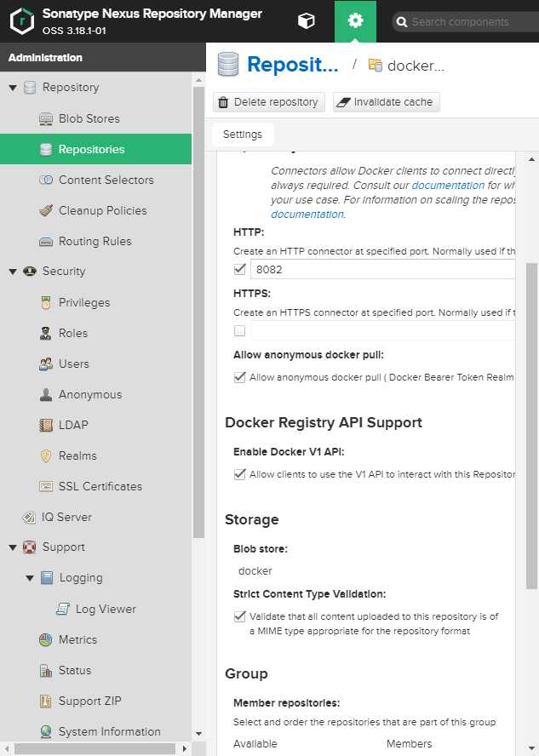Click the empty HTTPS port field
539x756 pixels.
click(x=383, y=330)
